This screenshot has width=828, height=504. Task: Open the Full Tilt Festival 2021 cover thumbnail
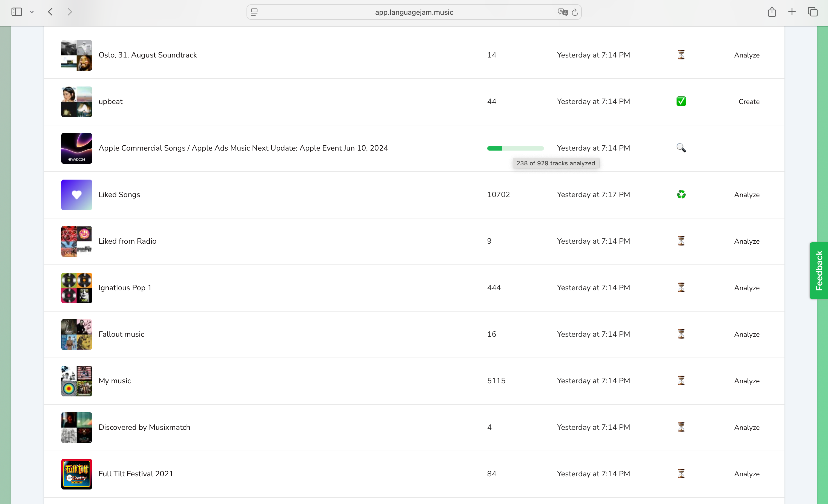[77, 474]
